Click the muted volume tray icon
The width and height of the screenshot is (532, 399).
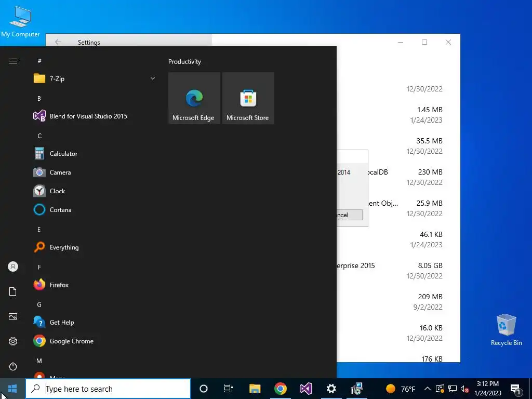click(x=464, y=389)
